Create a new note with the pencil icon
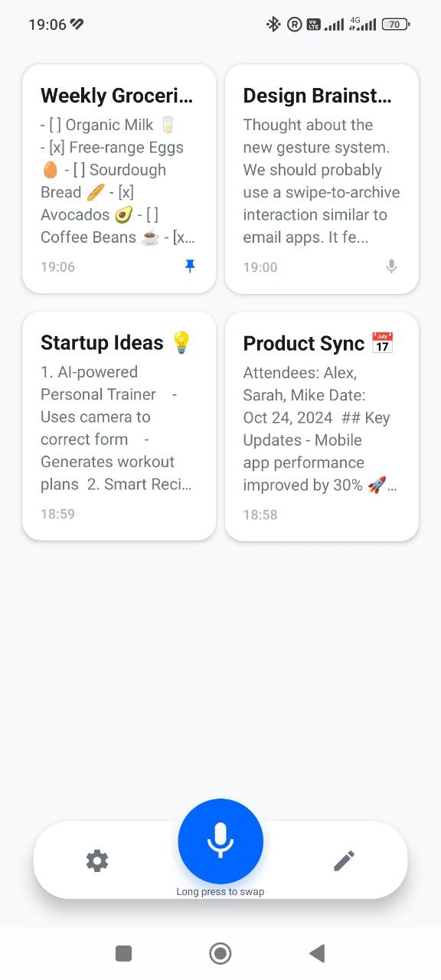Image resolution: width=441 pixels, height=980 pixels. [x=344, y=860]
